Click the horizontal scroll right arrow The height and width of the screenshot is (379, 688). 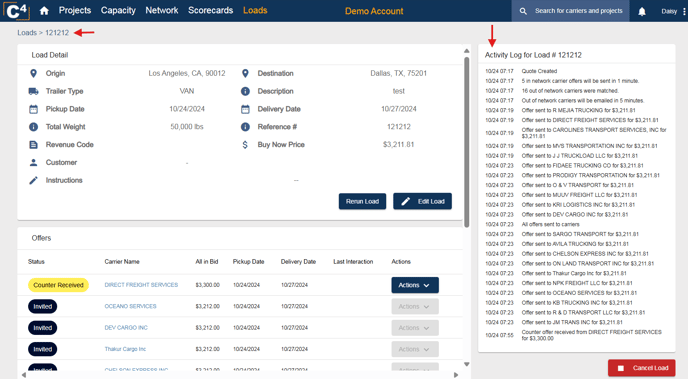[456, 375]
